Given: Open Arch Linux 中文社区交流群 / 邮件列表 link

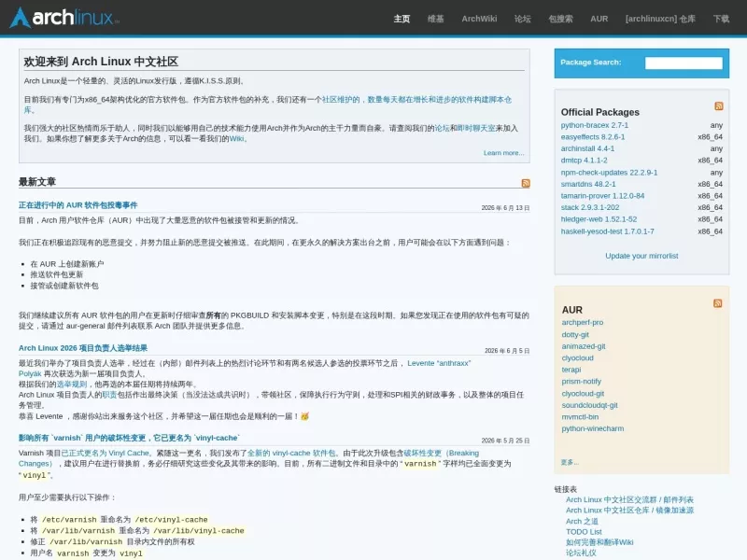Looking at the screenshot, I should pyautogui.click(x=629, y=499).
